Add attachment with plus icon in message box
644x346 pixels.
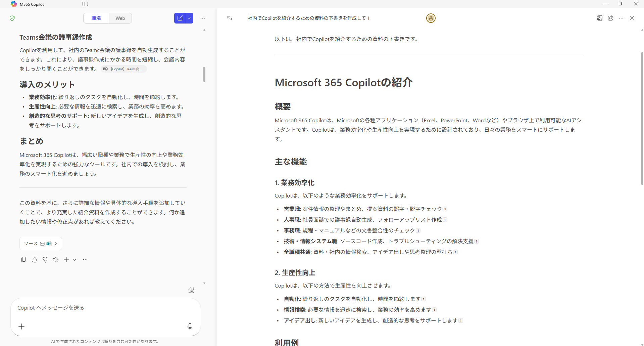[21, 327]
